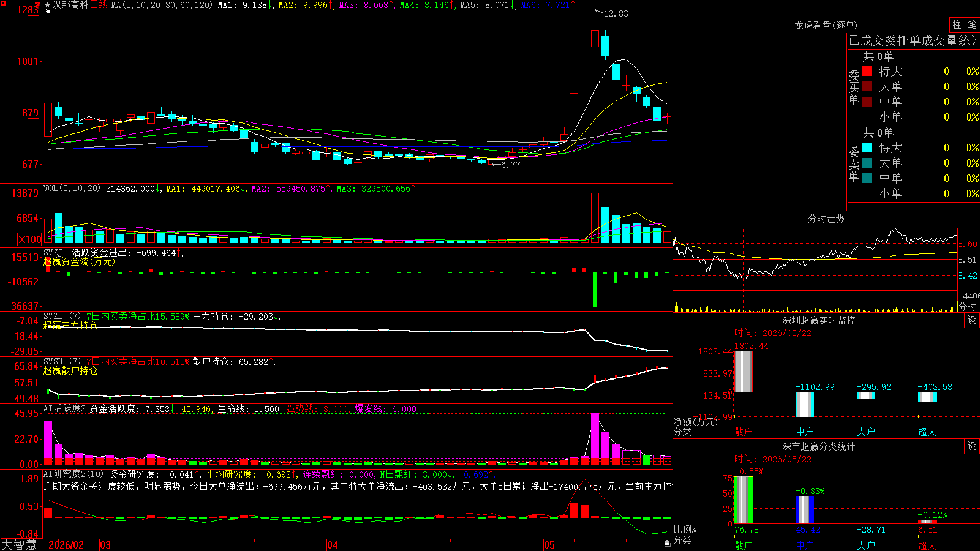Jump to the 2026/02 date marker
Image resolution: width=980 pixels, height=551 pixels.
pyautogui.click(x=66, y=545)
